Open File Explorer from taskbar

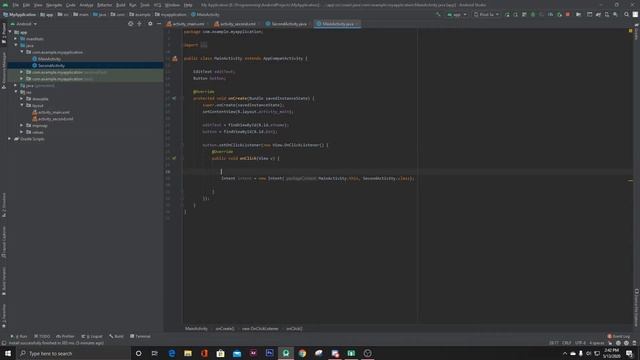coord(188,353)
